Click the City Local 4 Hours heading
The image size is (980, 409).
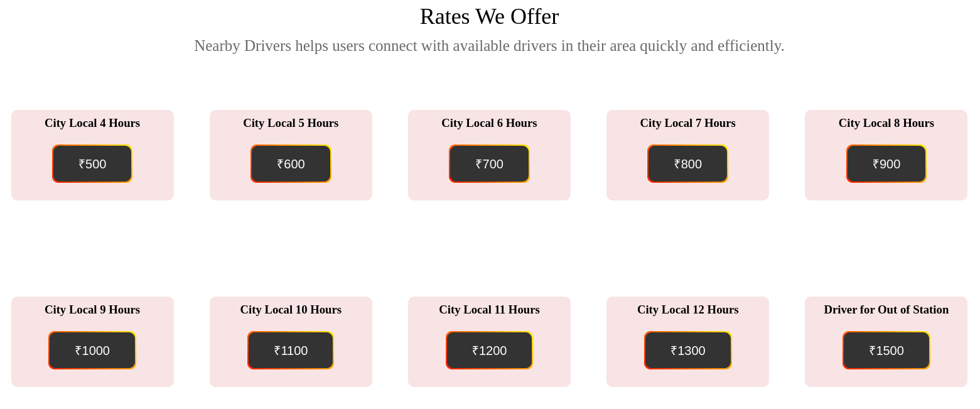(92, 123)
